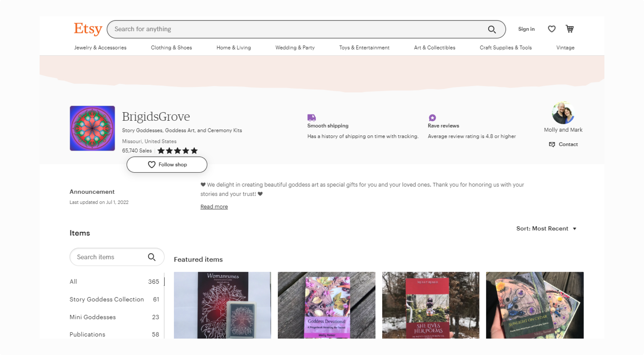The width and height of the screenshot is (644, 355).
Task: Select the All items section
Action: point(114,282)
